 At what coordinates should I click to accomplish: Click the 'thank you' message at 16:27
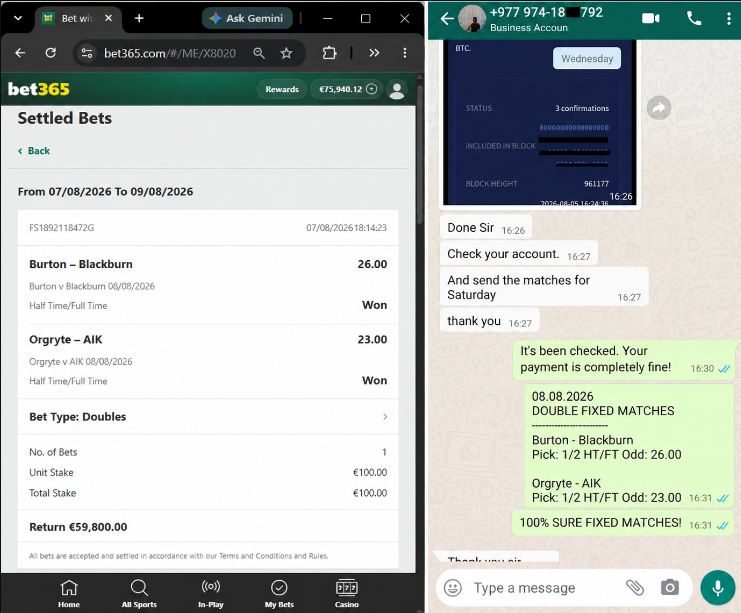point(490,321)
